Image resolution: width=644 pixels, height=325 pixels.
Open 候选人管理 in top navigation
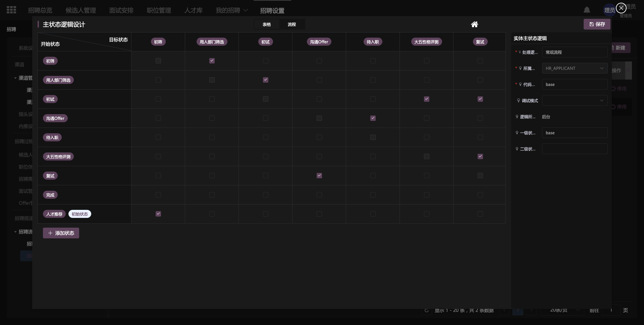(x=81, y=10)
